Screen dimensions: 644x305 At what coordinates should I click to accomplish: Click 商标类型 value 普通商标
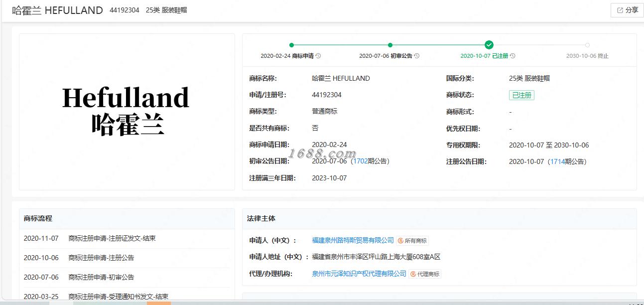coord(325,111)
